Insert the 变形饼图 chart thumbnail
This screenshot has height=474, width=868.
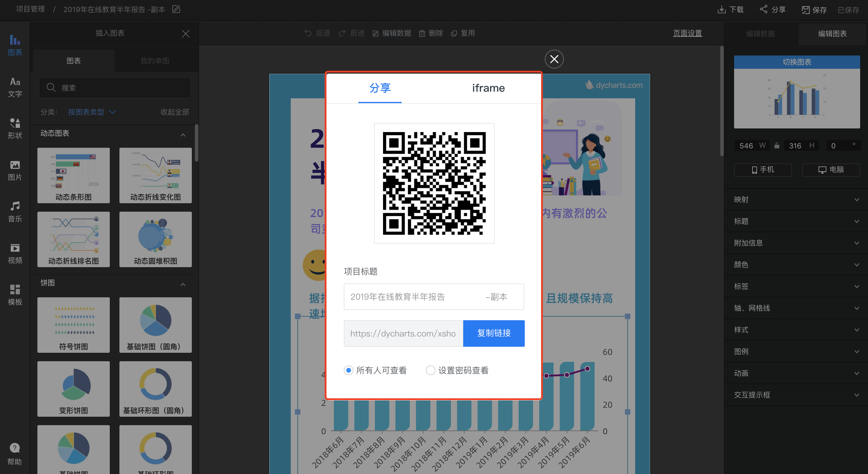pyautogui.click(x=74, y=389)
